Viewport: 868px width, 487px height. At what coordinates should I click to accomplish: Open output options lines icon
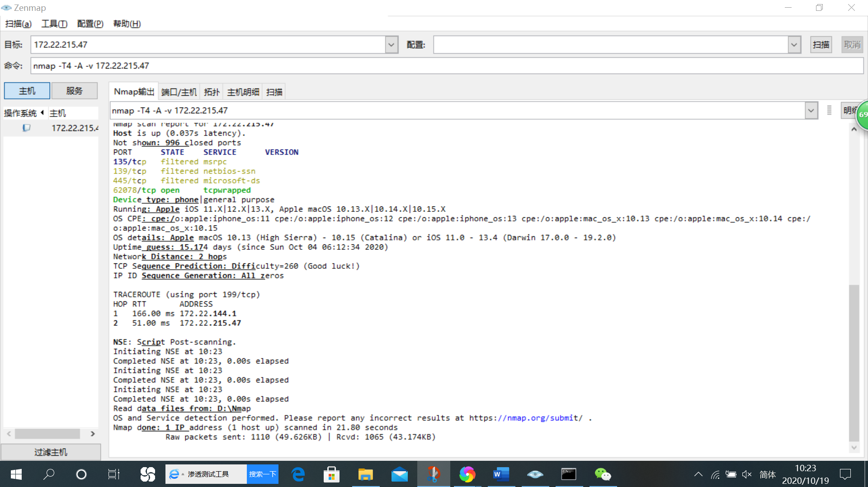(x=829, y=110)
